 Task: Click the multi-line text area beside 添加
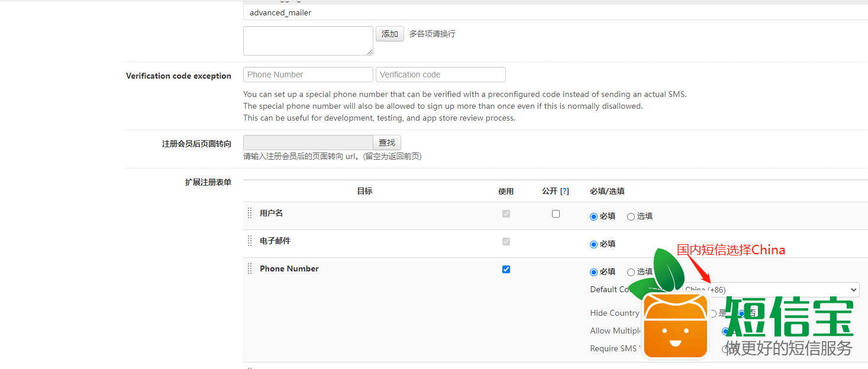[x=308, y=40]
